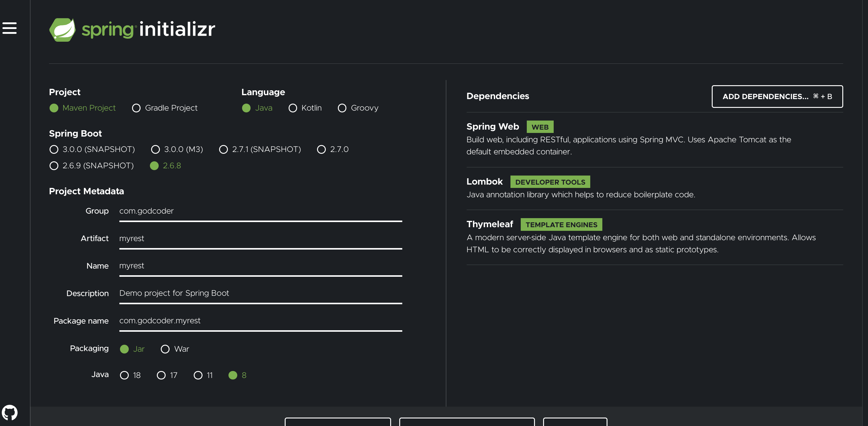Click the Group input field
This screenshot has height=426, width=868.
coord(260,211)
